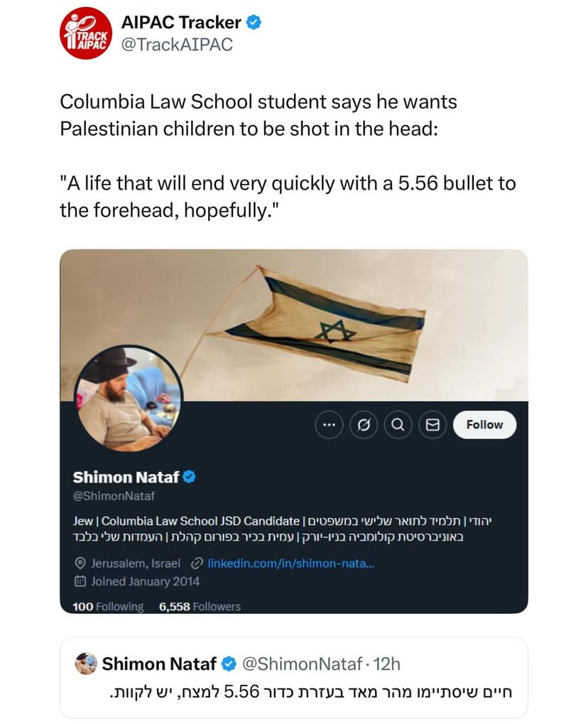
Task: Open the 100 Following list
Action: pos(108,606)
